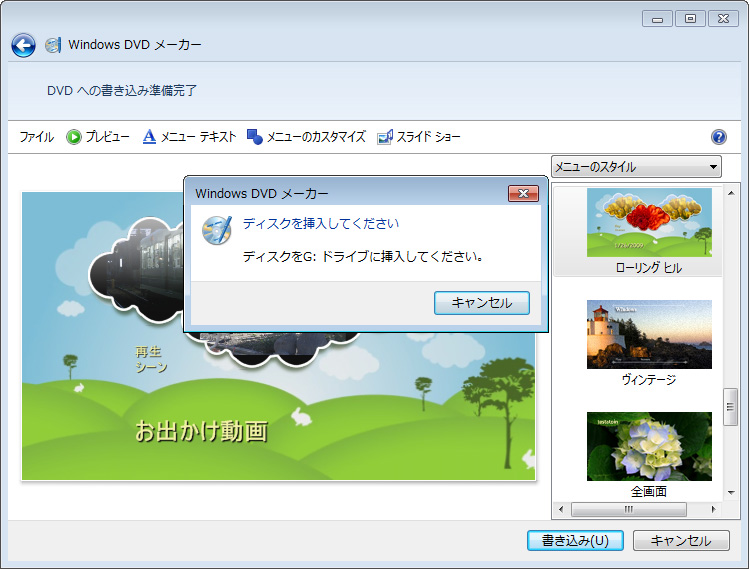749x569 pixels.
Task: Click the blue letter A menu text icon
Action: 149,137
